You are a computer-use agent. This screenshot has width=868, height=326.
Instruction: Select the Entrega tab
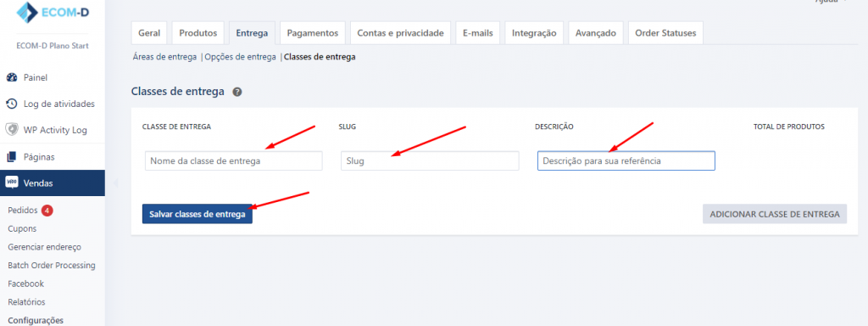252,33
